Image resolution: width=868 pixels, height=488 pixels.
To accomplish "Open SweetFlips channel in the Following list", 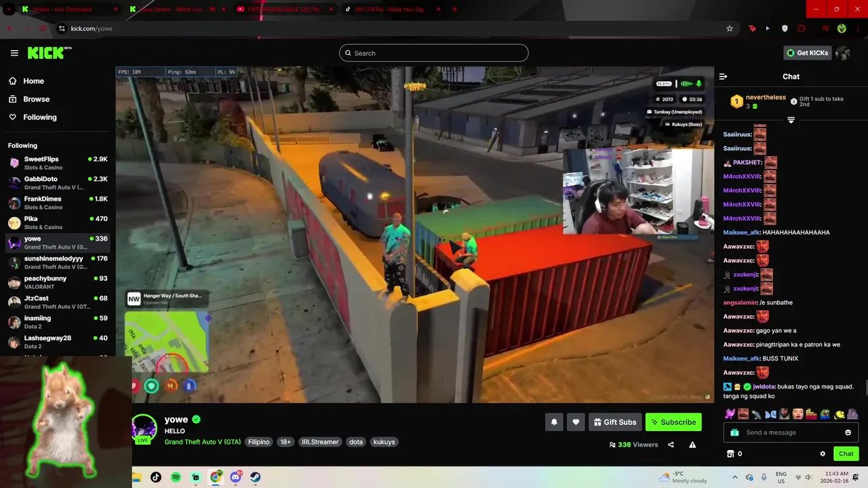I will (x=58, y=163).
